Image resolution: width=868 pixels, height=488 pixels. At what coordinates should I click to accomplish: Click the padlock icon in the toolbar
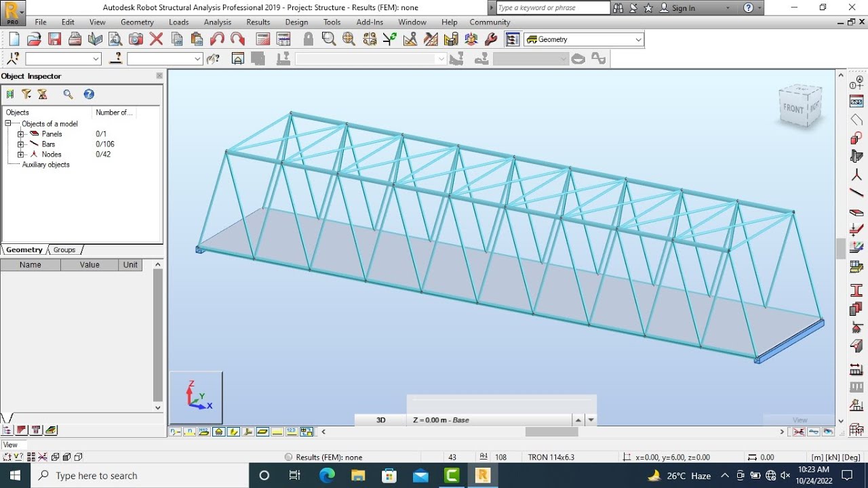click(x=309, y=39)
